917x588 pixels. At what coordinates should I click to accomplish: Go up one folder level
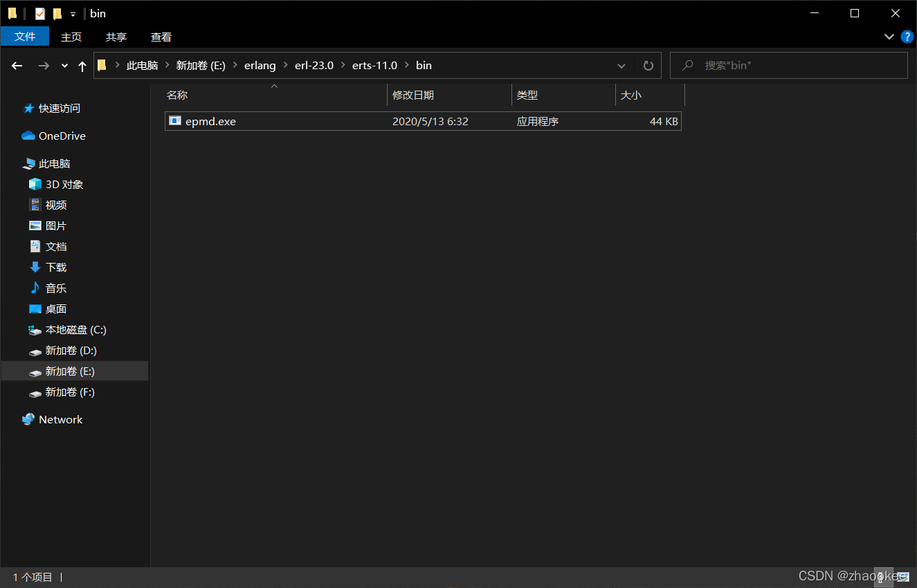point(82,66)
